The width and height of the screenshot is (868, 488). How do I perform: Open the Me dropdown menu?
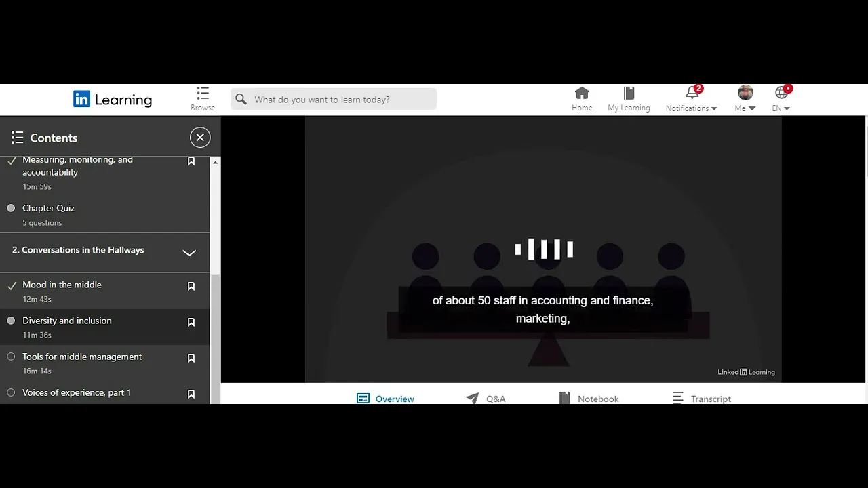(x=745, y=108)
